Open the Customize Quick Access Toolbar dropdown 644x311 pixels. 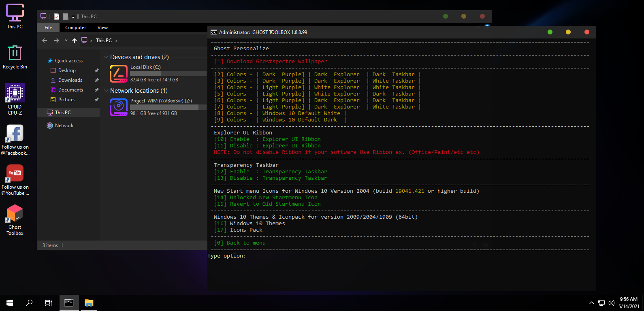click(73, 17)
